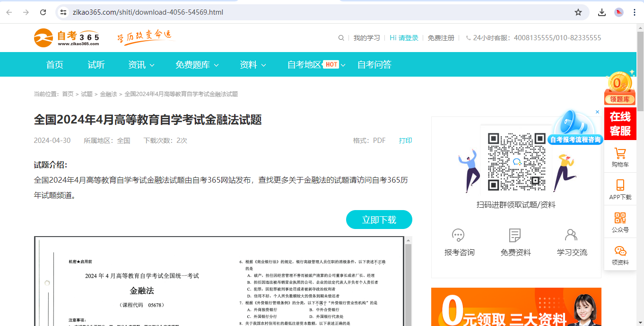Go to the 首页 navigation tab
Viewport: 644px width, 326px height.
[x=55, y=65]
